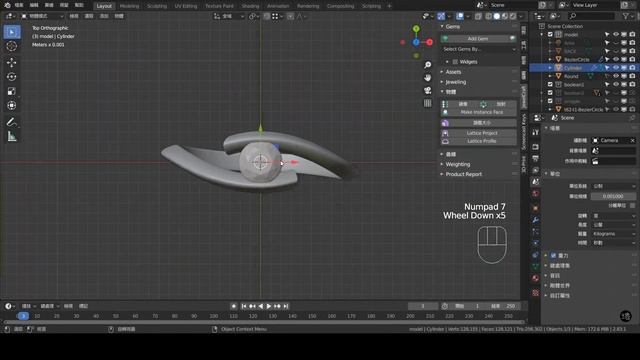Select the 3D Cursor tool
Image resolution: width=640 pixels, height=360 pixels.
[12, 46]
